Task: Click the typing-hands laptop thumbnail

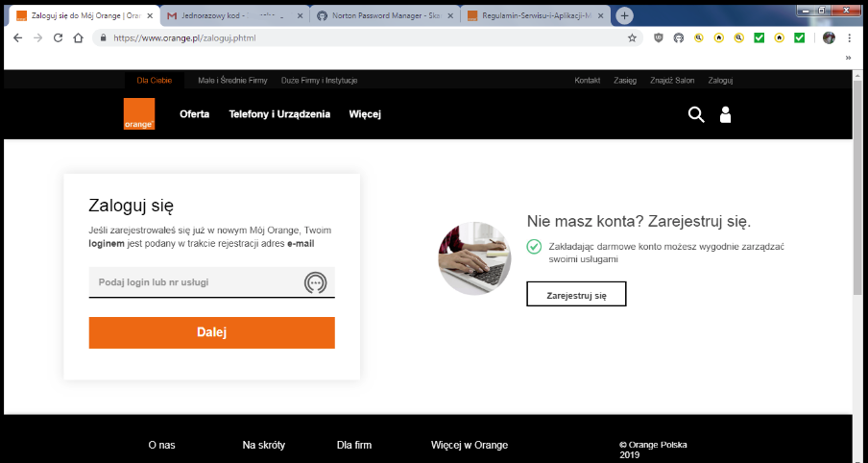Action: coord(474,258)
